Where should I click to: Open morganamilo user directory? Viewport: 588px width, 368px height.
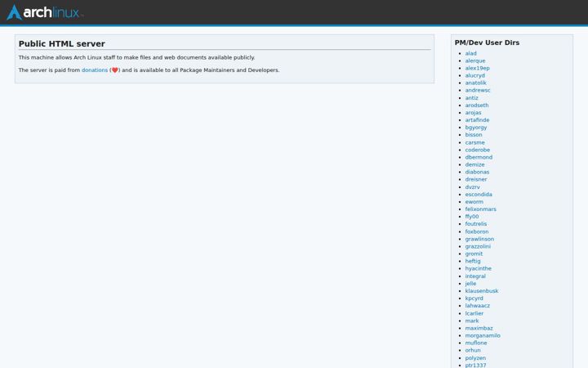pos(483,336)
